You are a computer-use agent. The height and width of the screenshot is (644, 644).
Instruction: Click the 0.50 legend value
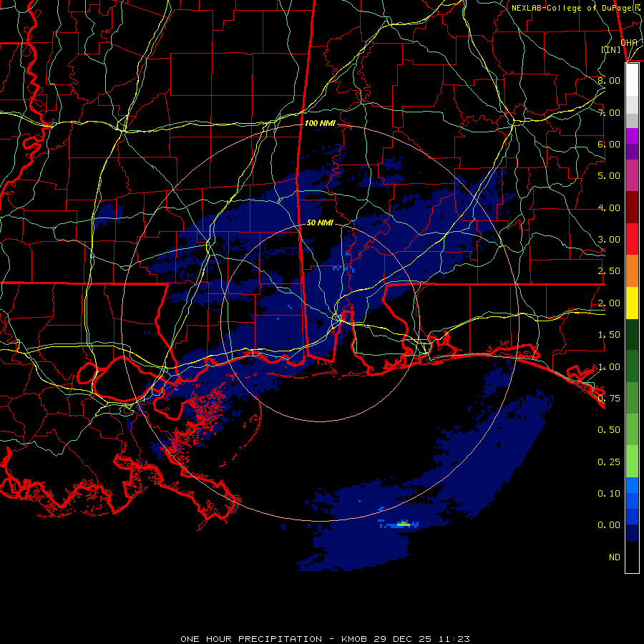609,430
